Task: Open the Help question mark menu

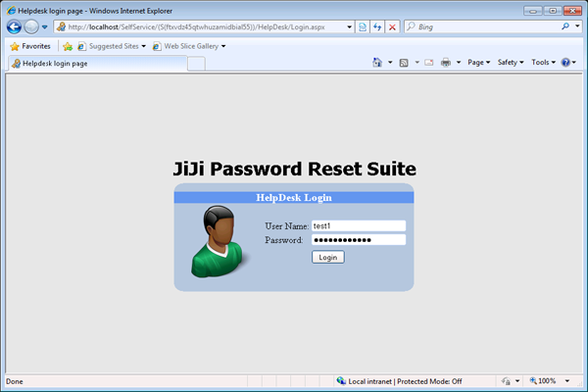Action: click(x=568, y=63)
